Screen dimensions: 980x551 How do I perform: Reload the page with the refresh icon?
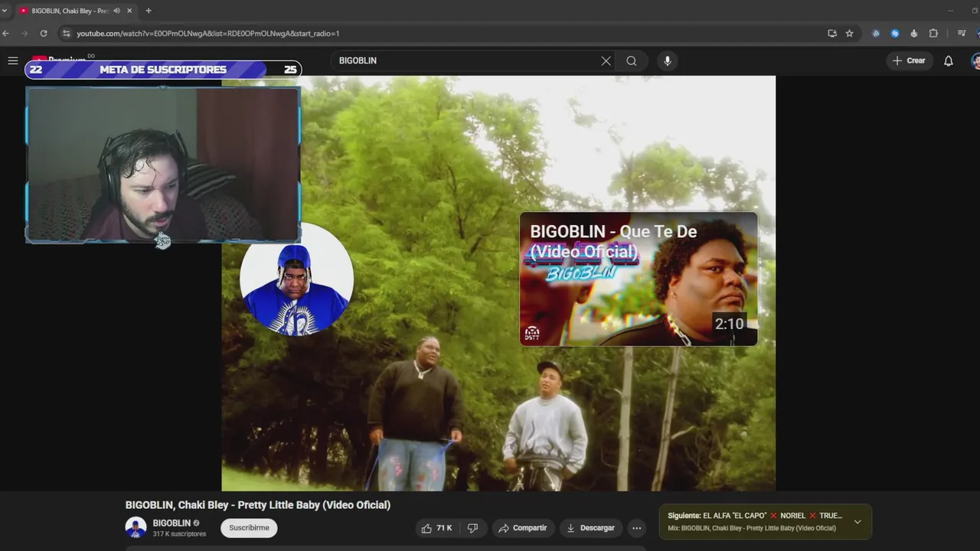[x=44, y=34]
